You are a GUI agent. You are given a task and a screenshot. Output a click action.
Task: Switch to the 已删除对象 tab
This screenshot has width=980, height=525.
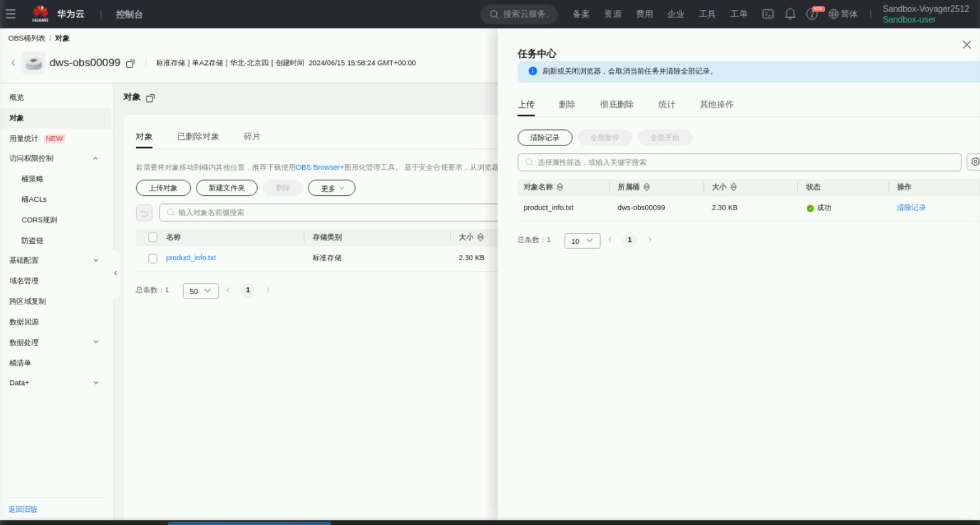click(x=198, y=137)
